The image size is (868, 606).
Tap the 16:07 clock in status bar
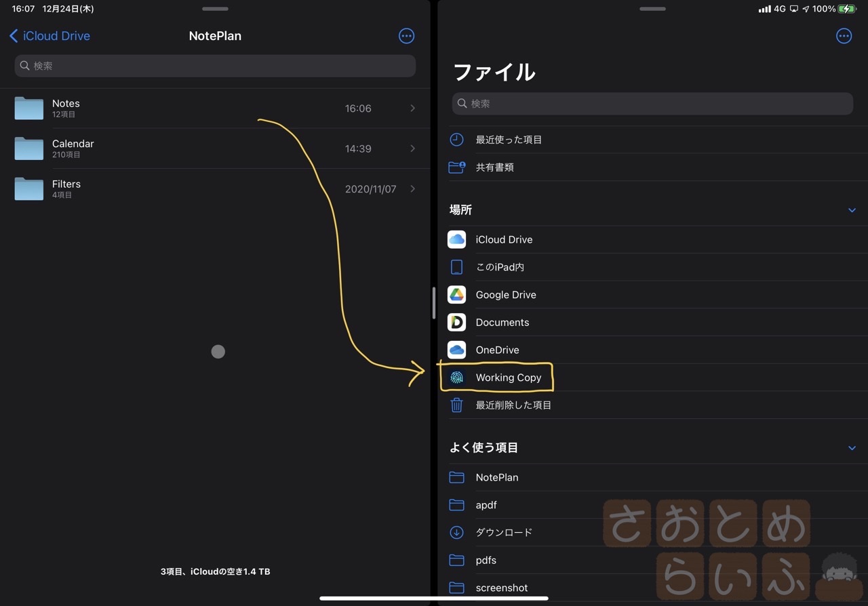pos(23,9)
